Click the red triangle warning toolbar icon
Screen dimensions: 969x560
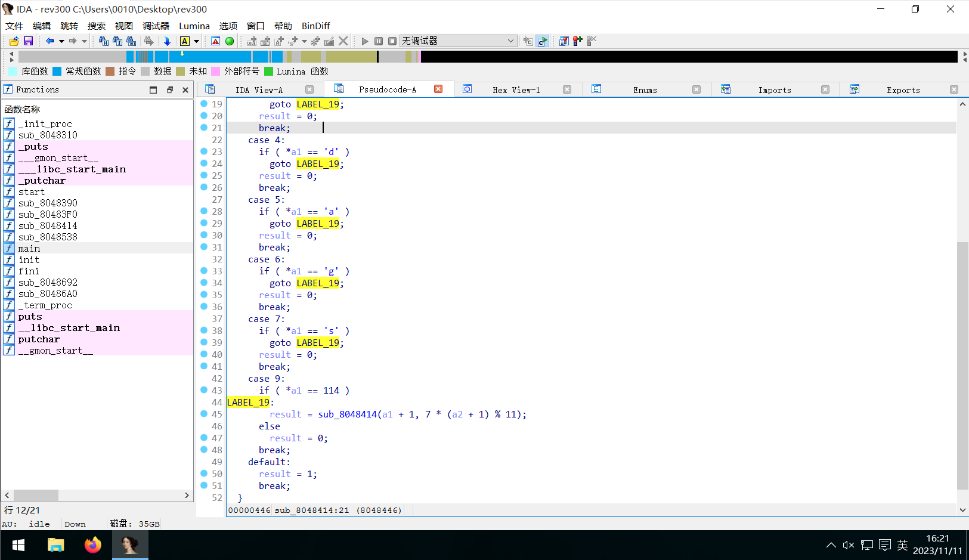point(216,41)
